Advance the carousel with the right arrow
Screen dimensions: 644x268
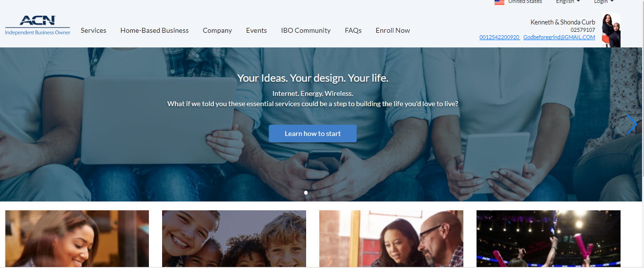632,125
